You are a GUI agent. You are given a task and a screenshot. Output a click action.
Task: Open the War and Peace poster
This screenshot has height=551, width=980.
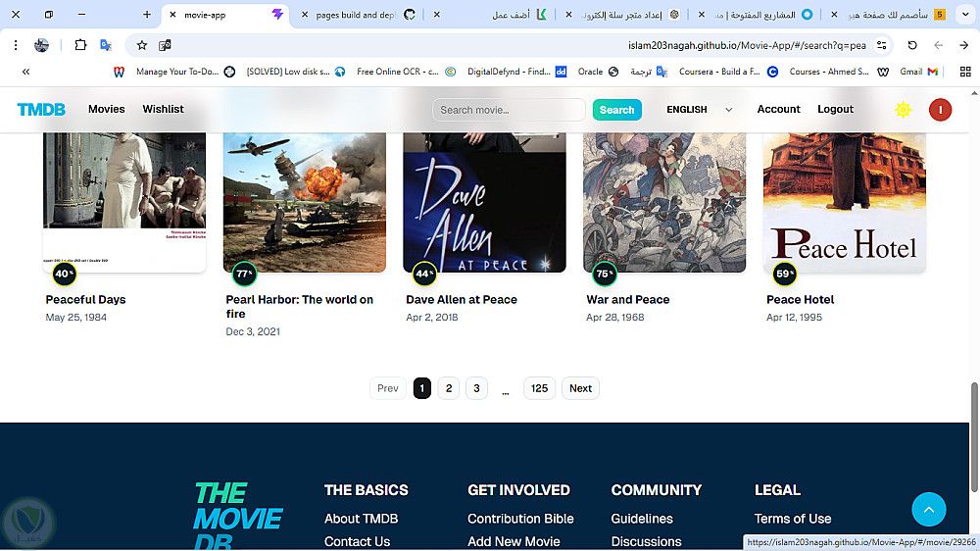point(664,202)
